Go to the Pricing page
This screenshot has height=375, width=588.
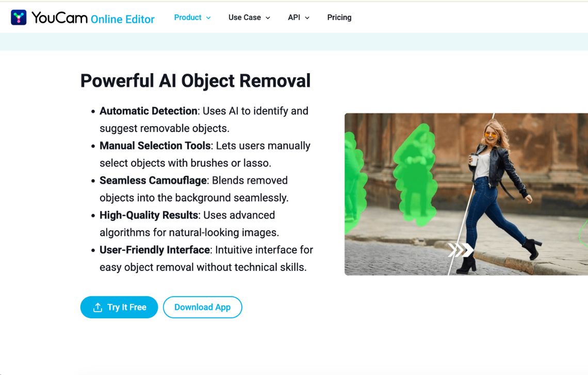pos(339,17)
